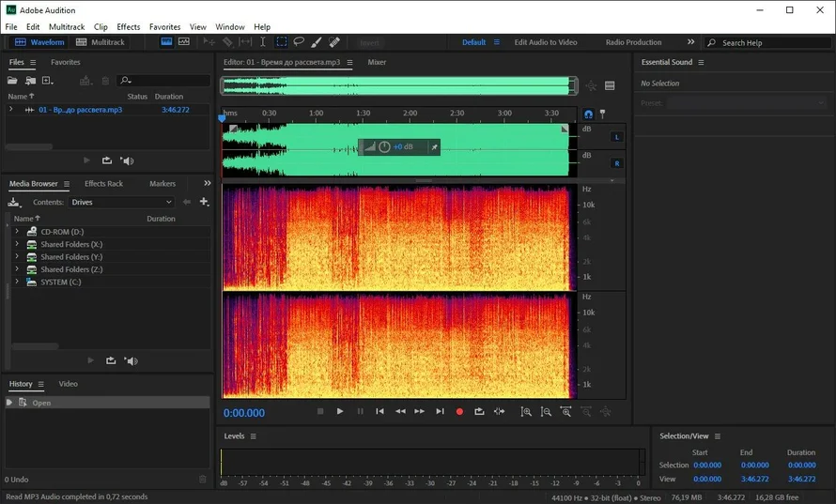The image size is (836, 504).
Task: Open the Clip menu
Action: [x=101, y=26]
